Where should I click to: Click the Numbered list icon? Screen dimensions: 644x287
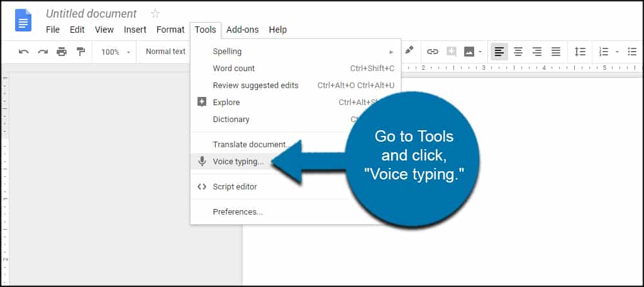tap(603, 52)
